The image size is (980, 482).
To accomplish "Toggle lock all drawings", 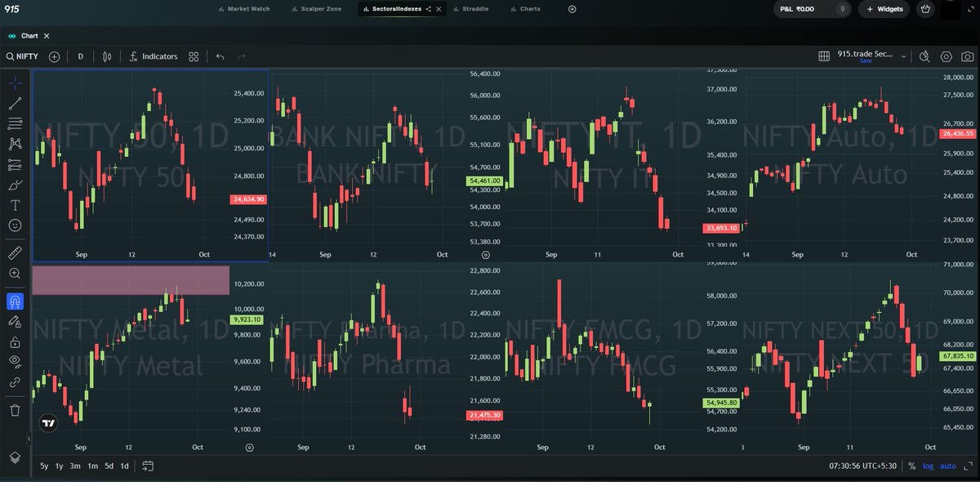I will coord(15,342).
